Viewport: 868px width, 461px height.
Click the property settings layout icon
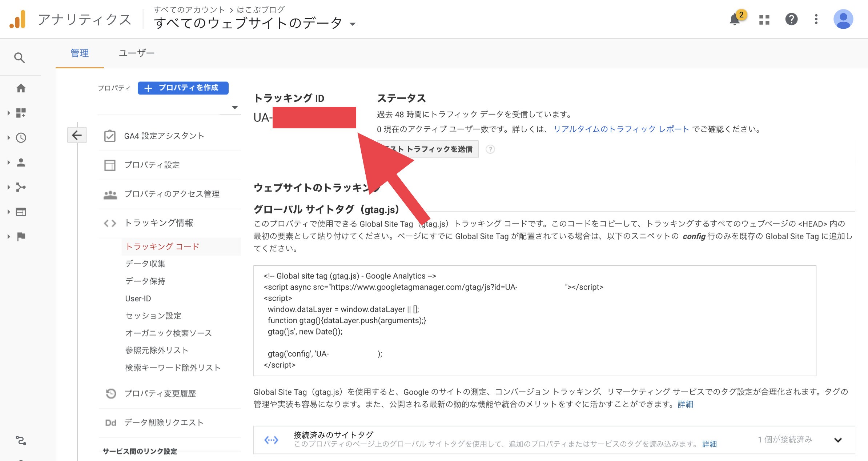point(110,165)
